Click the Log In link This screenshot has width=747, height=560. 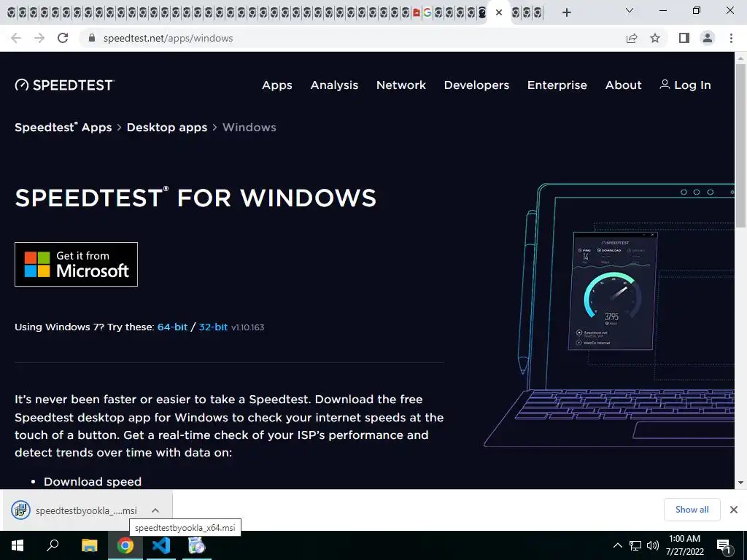(x=685, y=85)
